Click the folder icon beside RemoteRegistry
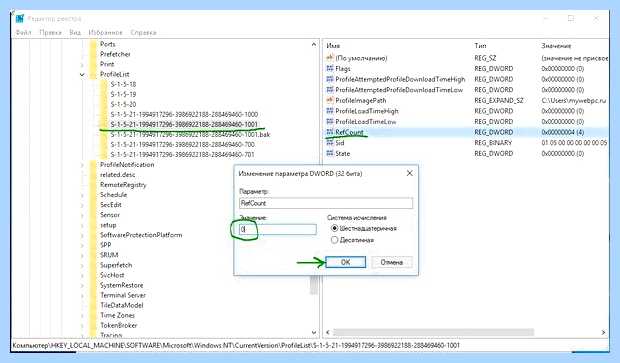Viewport: 620px width, 363px height. 93,185
